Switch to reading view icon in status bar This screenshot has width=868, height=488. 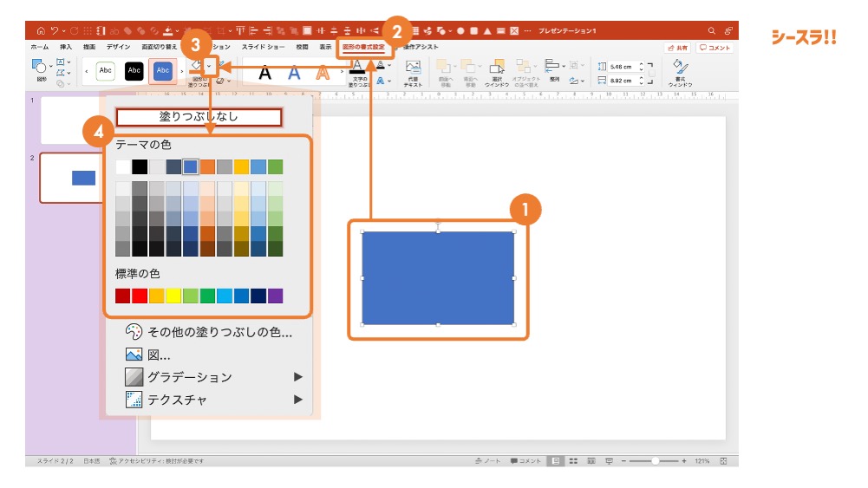pos(591,461)
